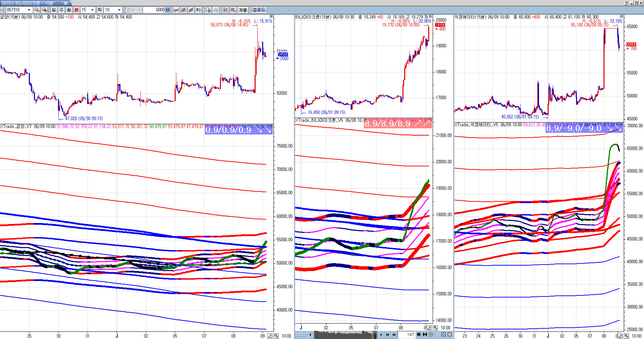Click the up-down arrows toolbar icon
This screenshot has width=644, height=339.
[199, 10]
